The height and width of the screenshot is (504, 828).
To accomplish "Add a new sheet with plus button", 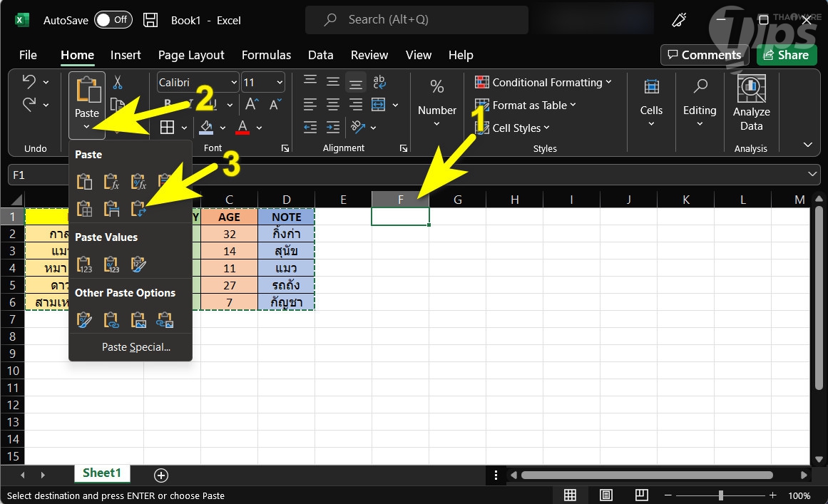I will (161, 475).
